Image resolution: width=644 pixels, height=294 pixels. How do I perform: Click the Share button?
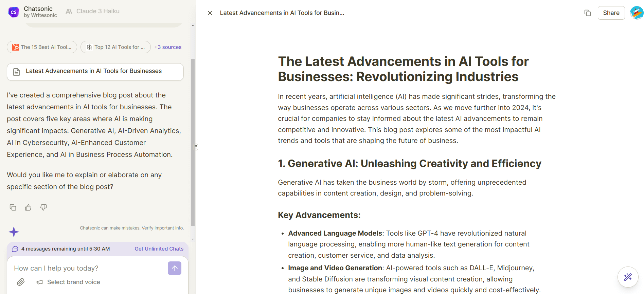click(x=611, y=13)
